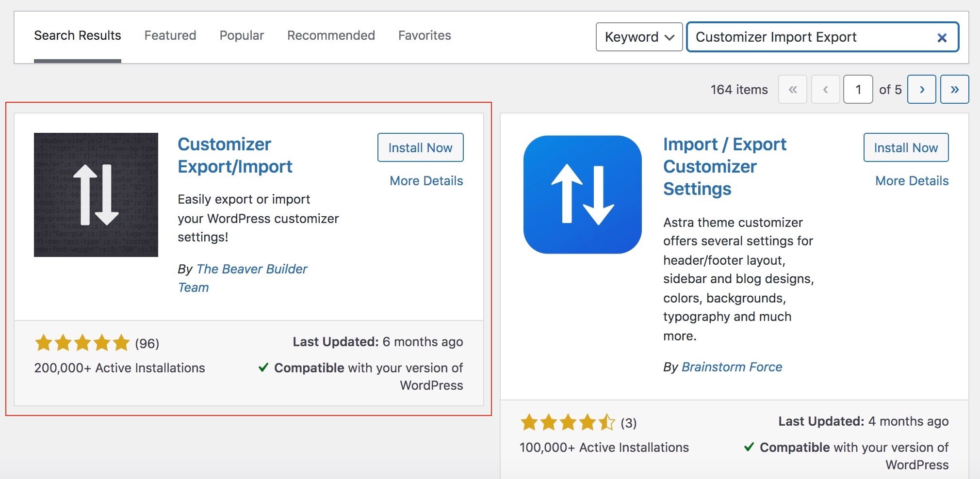Focus the plugin search input field

(810, 37)
